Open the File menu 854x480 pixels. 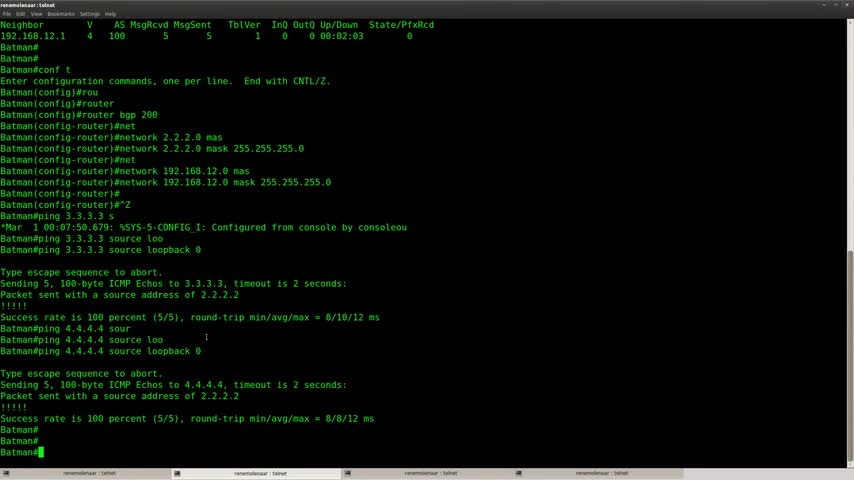click(x=7, y=14)
